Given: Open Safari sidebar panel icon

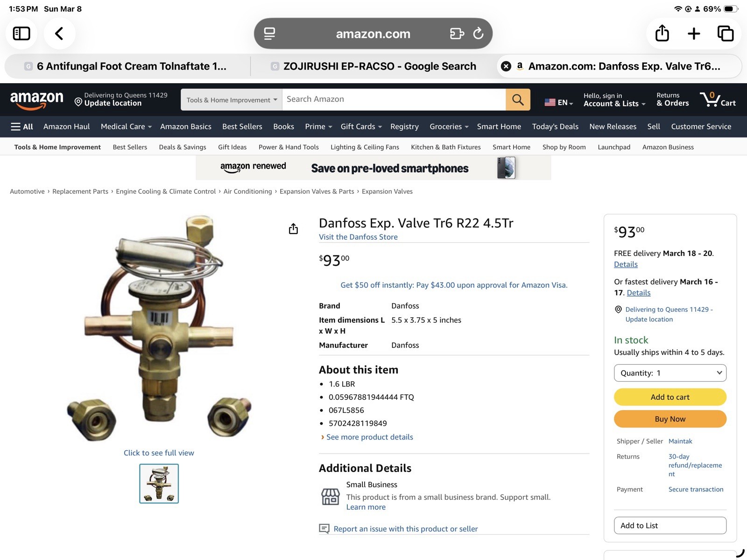Looking at the screenshot, I should (21, 34).
